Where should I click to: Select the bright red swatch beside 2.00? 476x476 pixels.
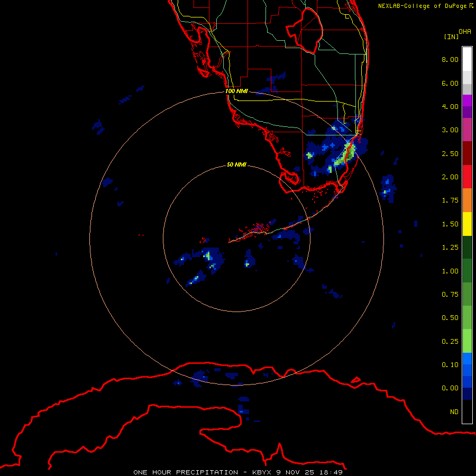point(467,177)
